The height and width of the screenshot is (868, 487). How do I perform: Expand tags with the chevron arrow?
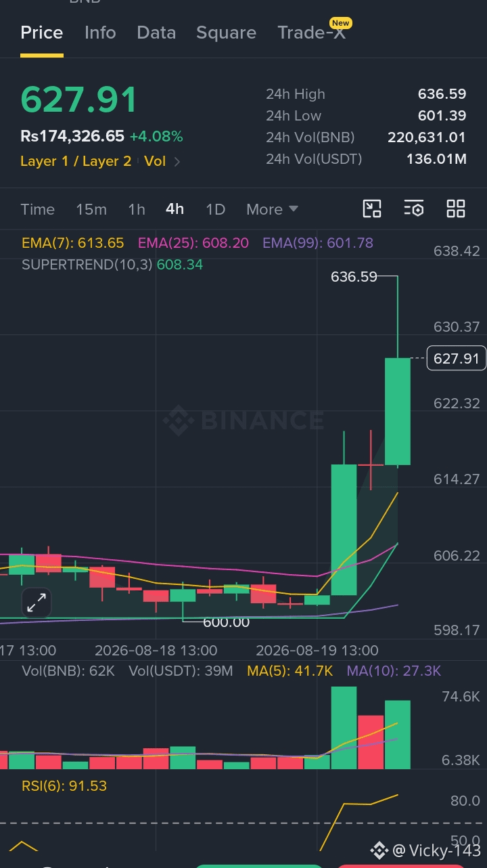point(177,162)
